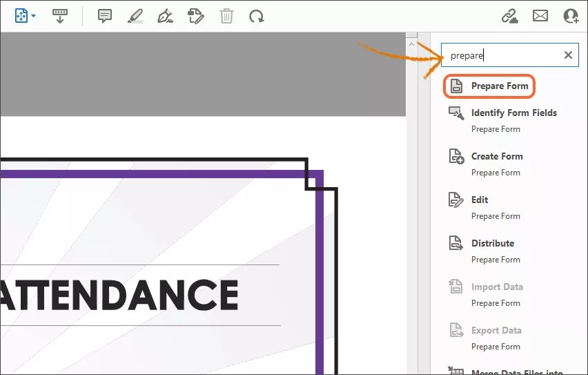The height and width of the screenshot is (375, 588).
Task: Add a sticky note comment
Action: tap(105, 15)
